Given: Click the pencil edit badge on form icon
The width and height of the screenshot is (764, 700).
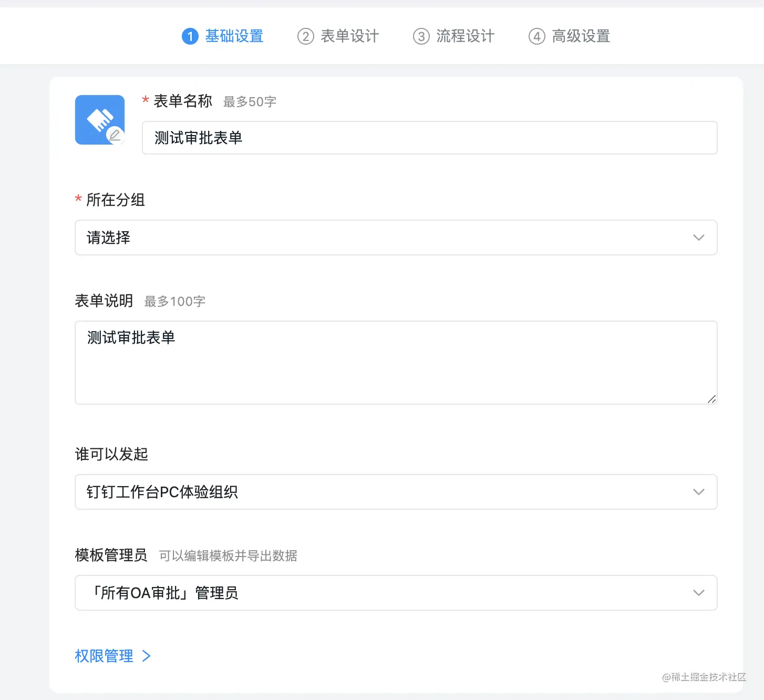Looking at the screenshot, I should pyautogui.click(x=115, y=136).
